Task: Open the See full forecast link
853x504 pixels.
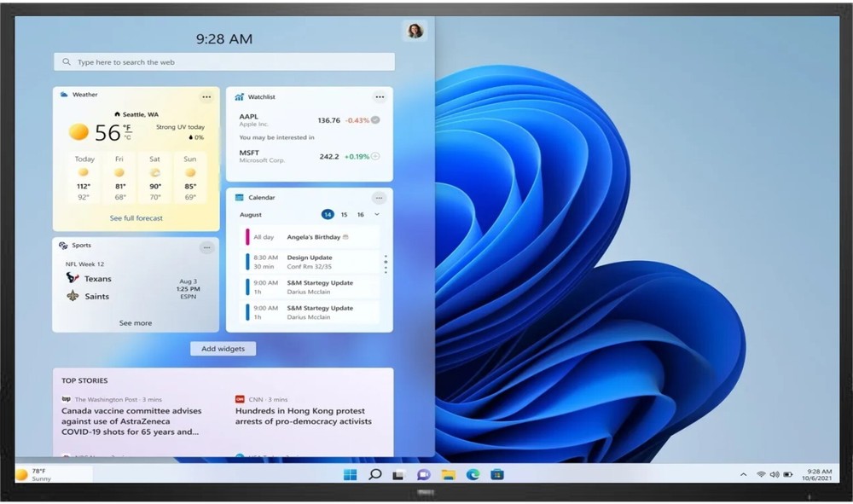Action: click(136, 218)
